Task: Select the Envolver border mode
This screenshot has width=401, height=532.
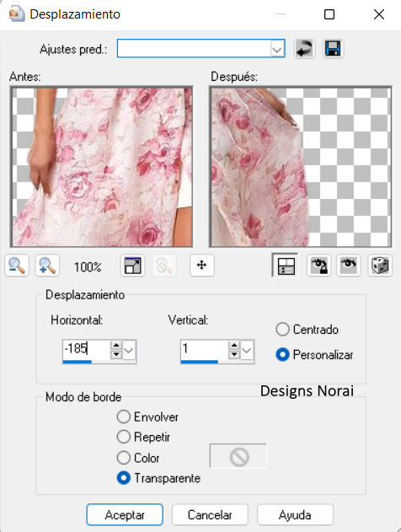Action: pos(123,416)
